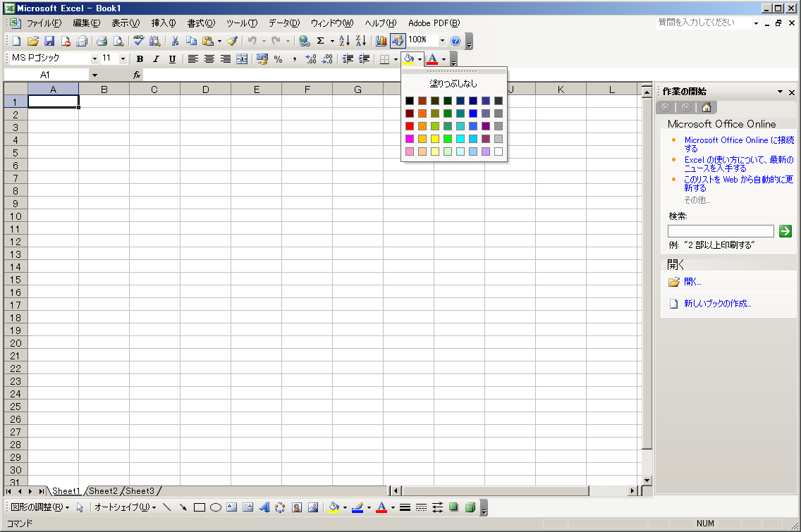Image resolution: width=801 pixels, height=532 pixels.
Task: Click the Sort Ascending icon
Action: (344, 41)
